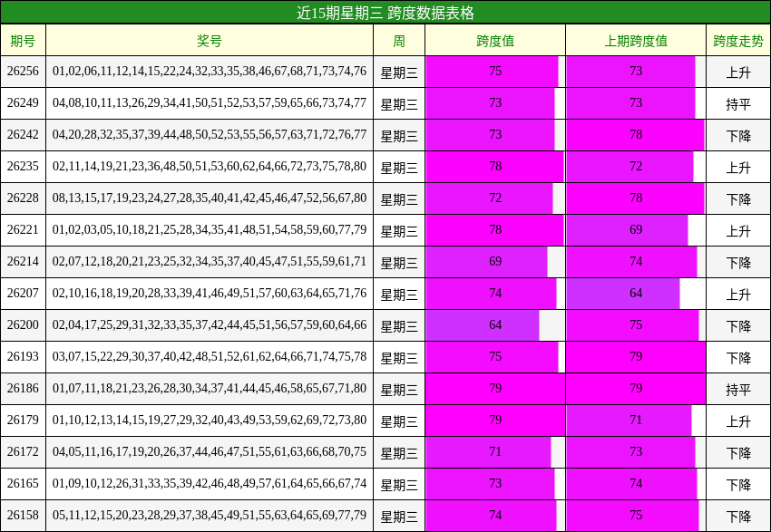This screenshot has width=771, height=532.
Task: Click the 星期三 cell in row 26158
Action: [x=399, y=516]
